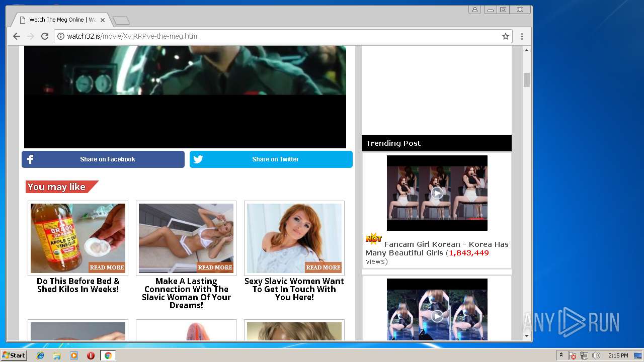Screen dimensions: 644x362
Task: Bookmark this page with the star icon
Action: pyautogui.click(x=506, y=36)
